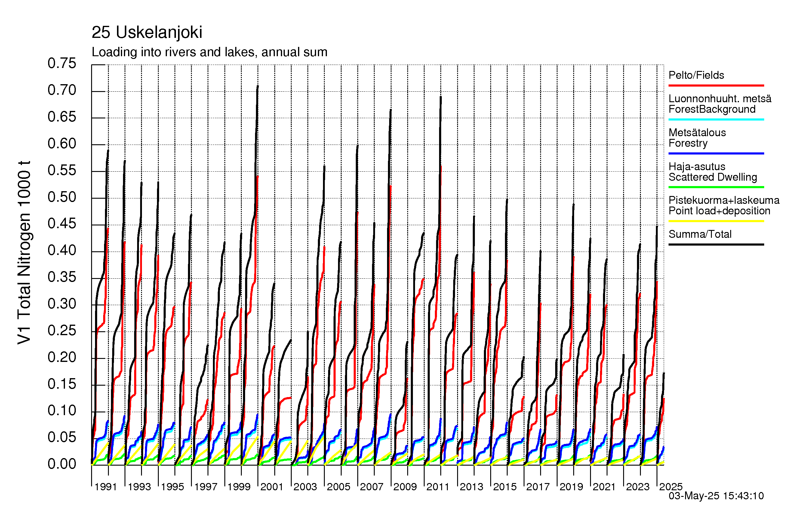Click the blue Forestry legend line

716,153
